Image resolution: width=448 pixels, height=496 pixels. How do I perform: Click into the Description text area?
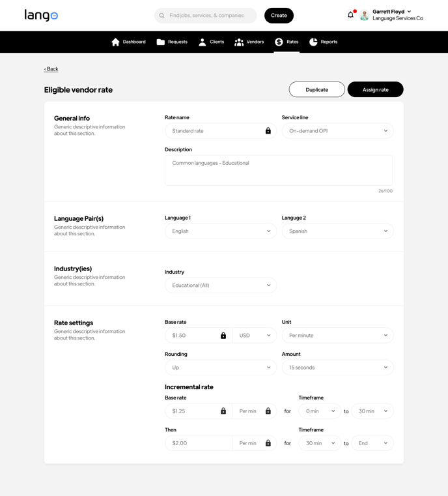pos(278,171)
